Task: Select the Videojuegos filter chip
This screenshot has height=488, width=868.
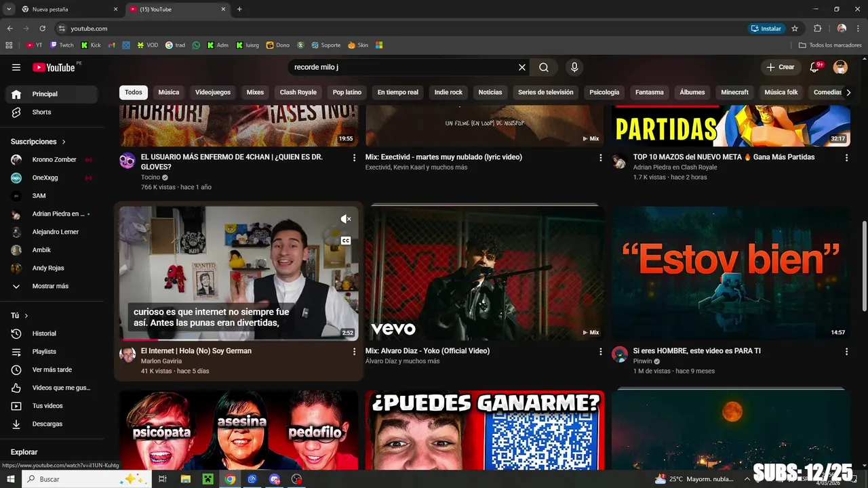Action: [213, 92]
